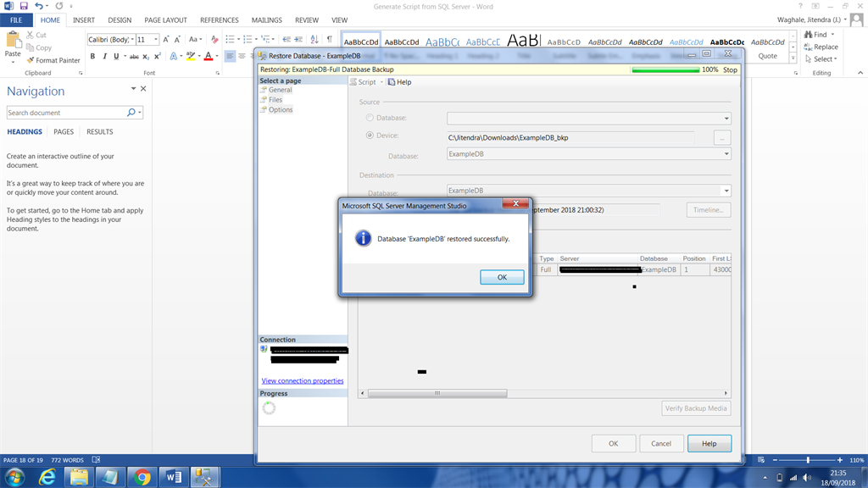Click the Word zoom slider handle
Image resolution: width=868 pixels, height=488 pixels.
(x=808, y=460)
